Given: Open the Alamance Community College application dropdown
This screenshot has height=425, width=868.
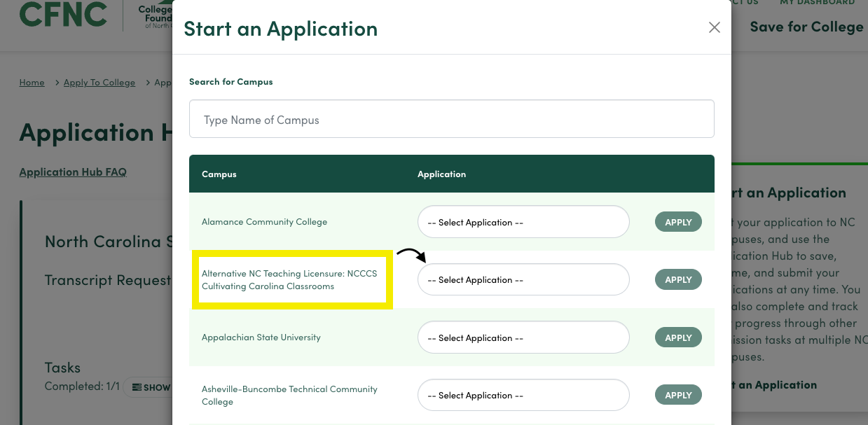Looking at the screenshot, I should tap(523, 222).
